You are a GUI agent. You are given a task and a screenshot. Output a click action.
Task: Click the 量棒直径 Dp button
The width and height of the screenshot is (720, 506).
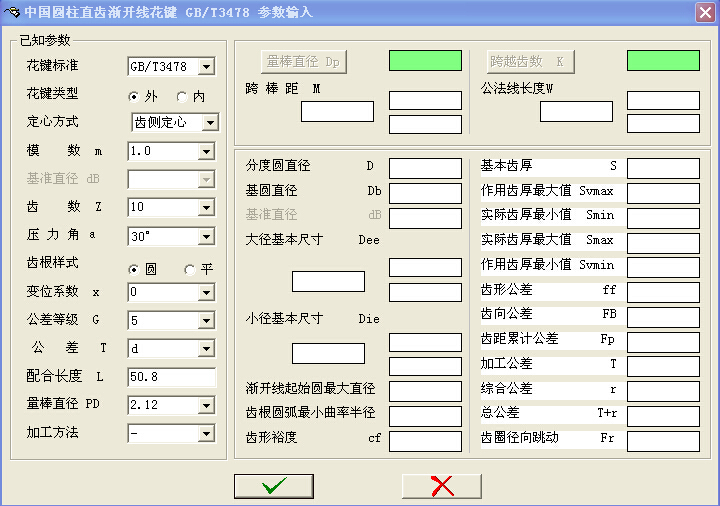pos(304,61)
